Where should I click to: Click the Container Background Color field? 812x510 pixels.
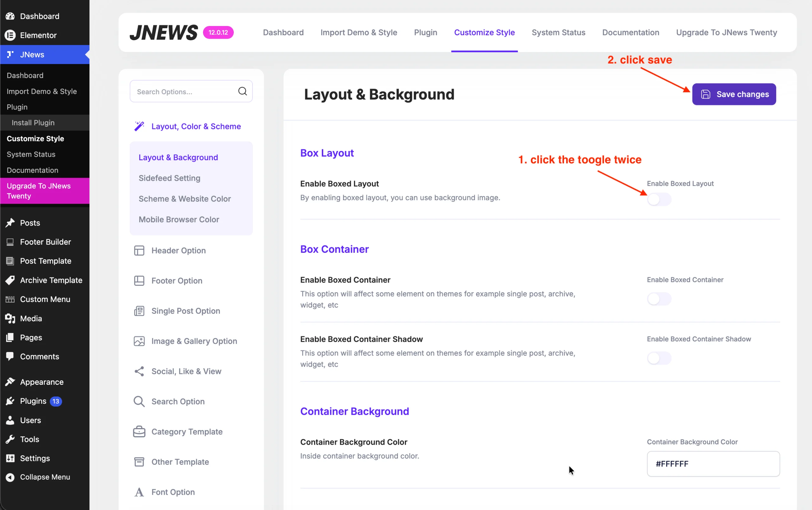[713, 463]
